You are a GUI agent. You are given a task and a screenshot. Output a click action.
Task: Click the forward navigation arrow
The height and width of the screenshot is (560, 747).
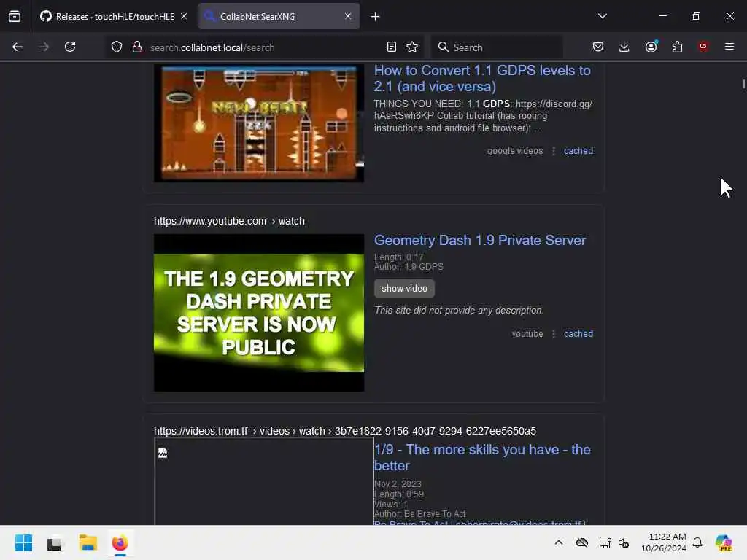[44, 47]
